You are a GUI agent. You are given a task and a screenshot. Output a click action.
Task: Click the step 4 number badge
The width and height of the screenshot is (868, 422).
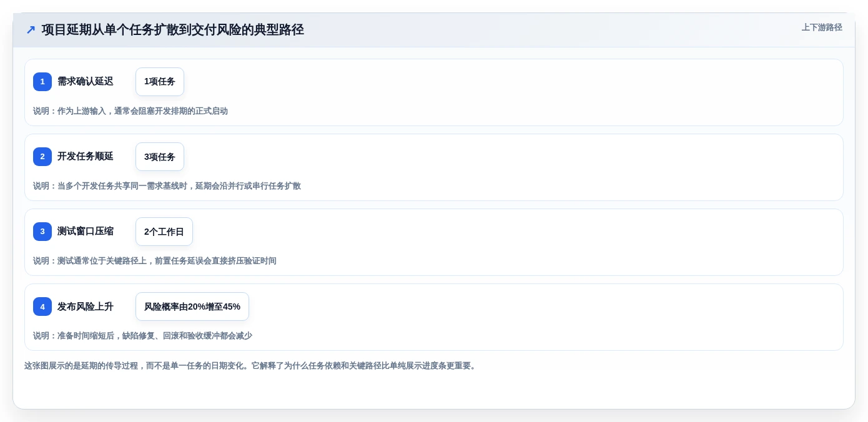pyautogui.click(x=42, y=307)
